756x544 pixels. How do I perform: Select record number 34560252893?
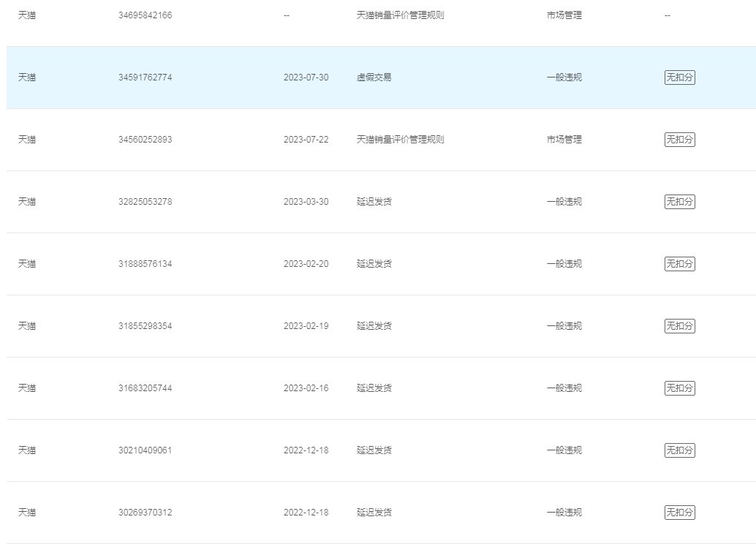[145, 140]
